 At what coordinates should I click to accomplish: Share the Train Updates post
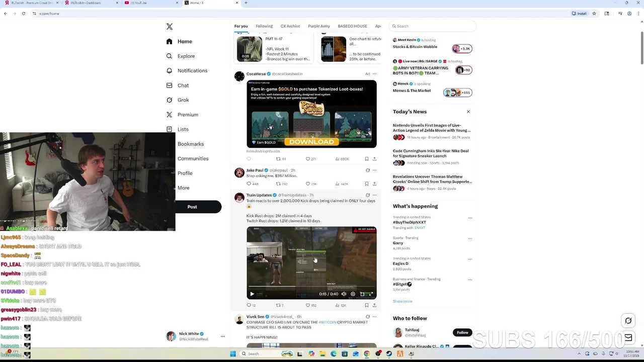tap(374, 305)
